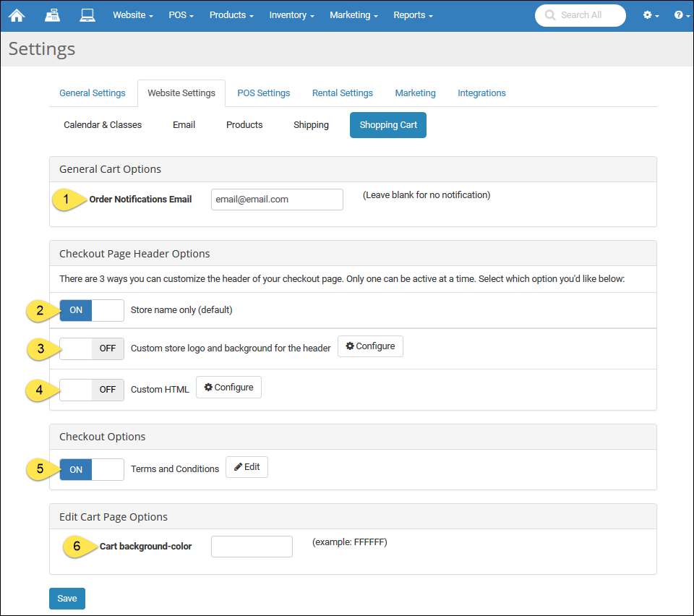This screenshot has height=616, width=694.
Task: Select the Shipping sub-tab
Action: [x=311, y=125]
